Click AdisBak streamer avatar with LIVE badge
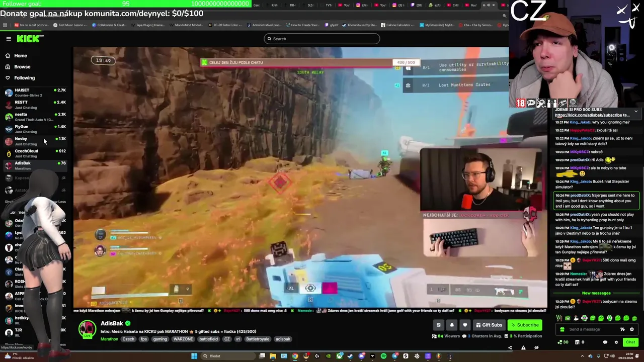644x362 pixels. coord(87,329)
